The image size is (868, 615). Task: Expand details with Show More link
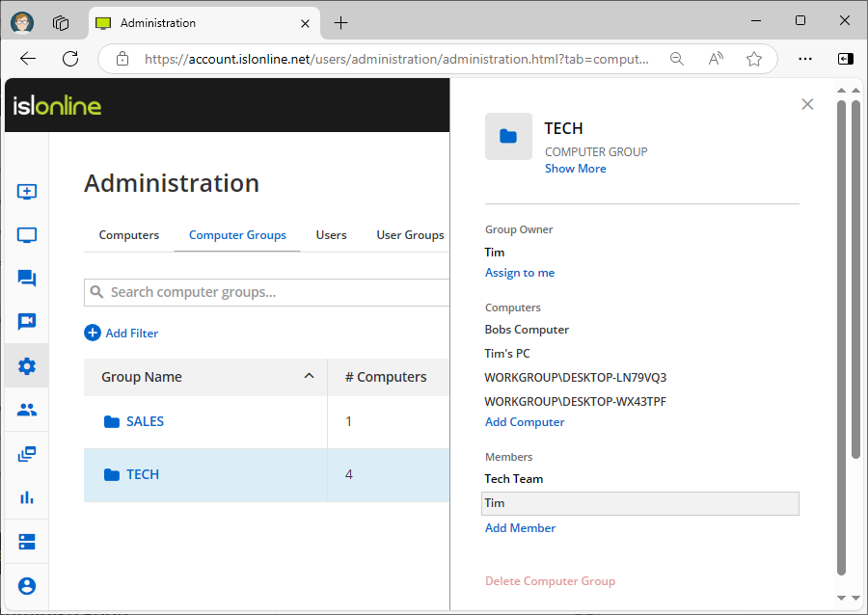(575, 169)
